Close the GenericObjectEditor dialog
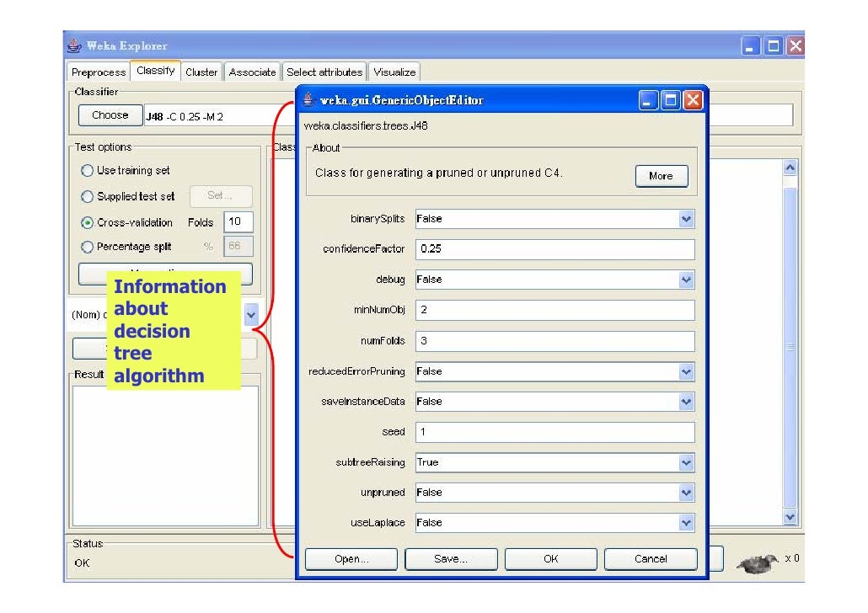 pyautogui.click(x=693, y=100)
